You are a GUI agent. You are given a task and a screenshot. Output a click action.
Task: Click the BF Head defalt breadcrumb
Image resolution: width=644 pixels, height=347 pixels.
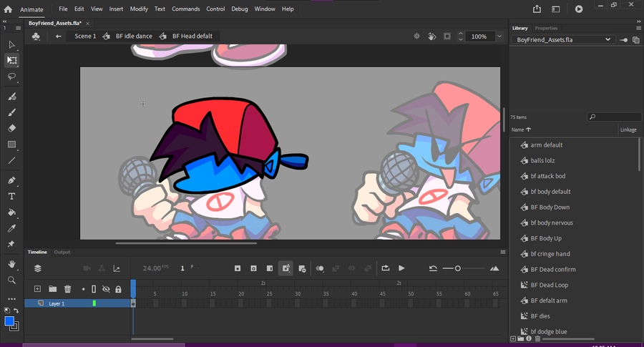(x=192, y=36)
